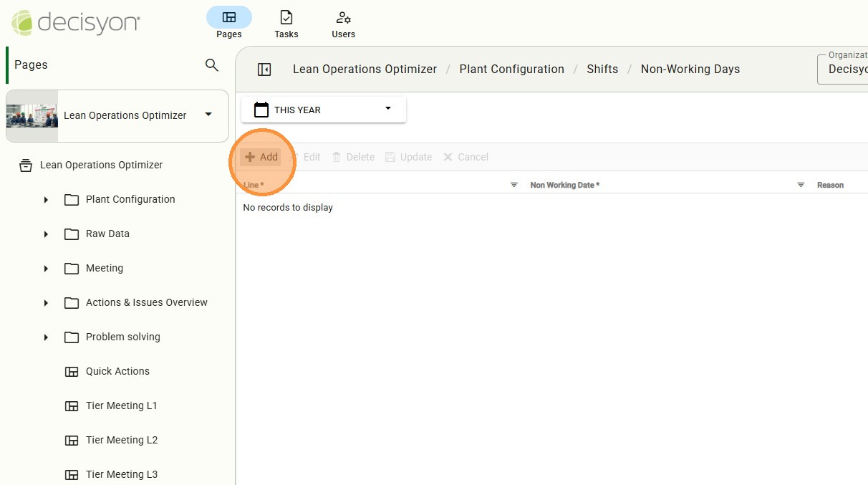Click the Organization selector field

pyautogui.click(x=845, y=69)
